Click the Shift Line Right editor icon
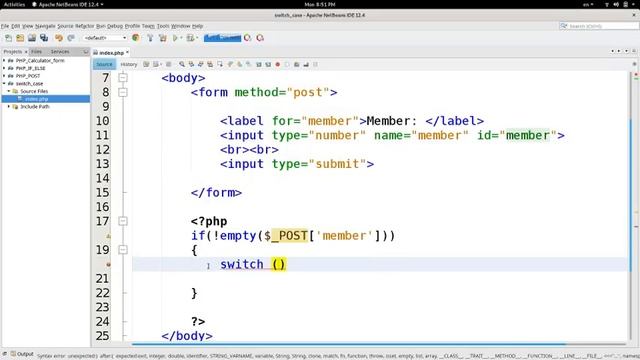This screenshot has height=360, width=640. [x=268, y=64]
